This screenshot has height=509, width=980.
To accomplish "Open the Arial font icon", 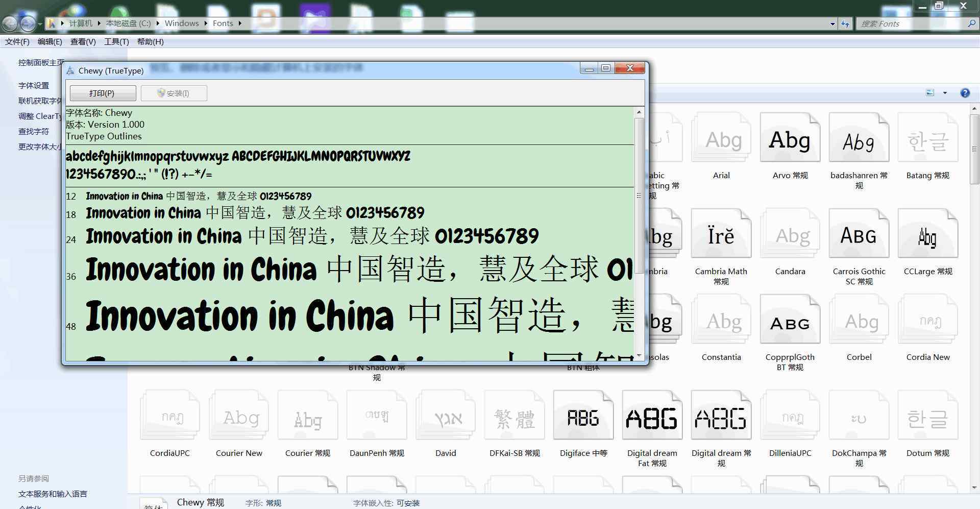I will tap(721, 138).
